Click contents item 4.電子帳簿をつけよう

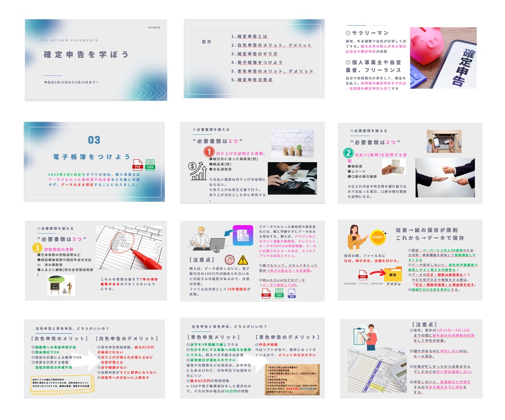tap(257, 62)
